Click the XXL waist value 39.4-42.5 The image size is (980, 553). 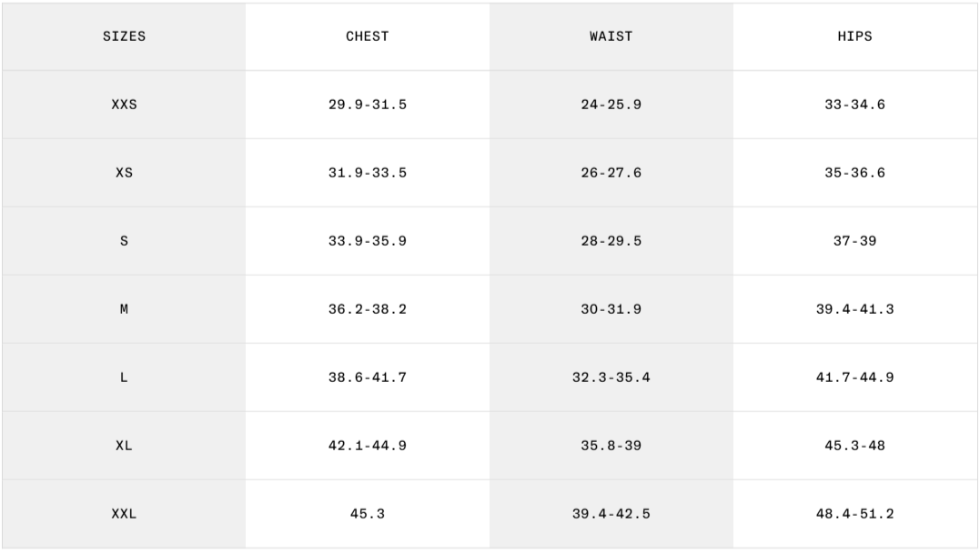click(611, 514)
